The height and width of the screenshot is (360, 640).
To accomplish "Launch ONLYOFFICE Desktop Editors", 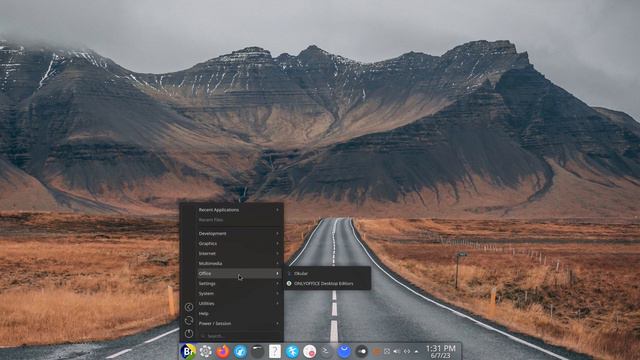I will pos(328,283).
